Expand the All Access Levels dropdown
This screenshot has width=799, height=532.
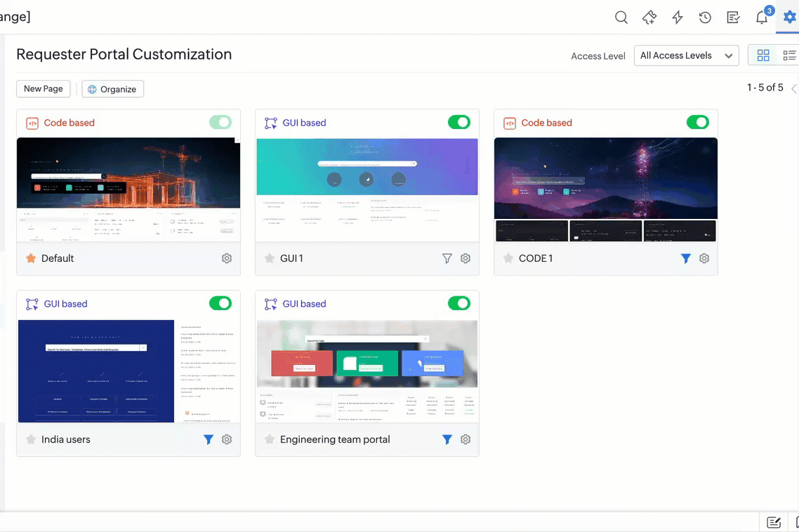(x=686, y=55)
